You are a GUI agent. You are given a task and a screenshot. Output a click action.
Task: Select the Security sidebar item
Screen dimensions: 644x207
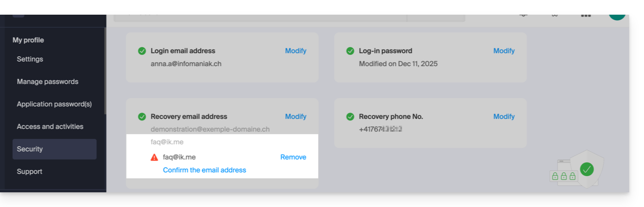30,149
